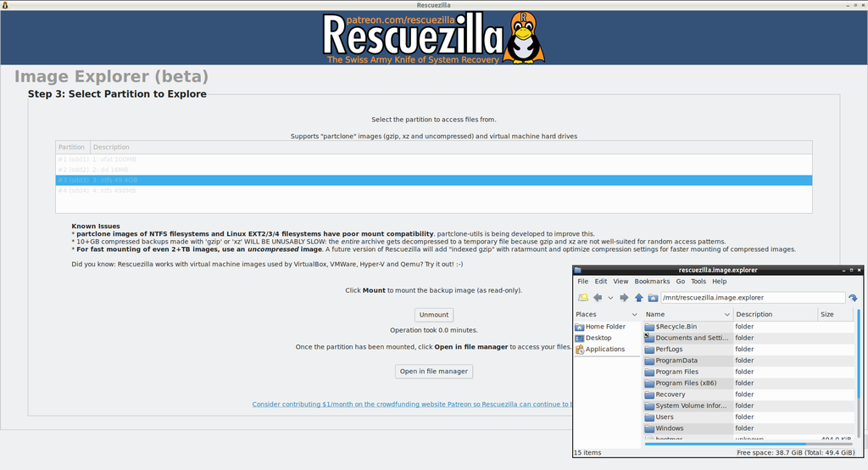
Task: Select the ProgramData folder icon
Action: (649, 361)
